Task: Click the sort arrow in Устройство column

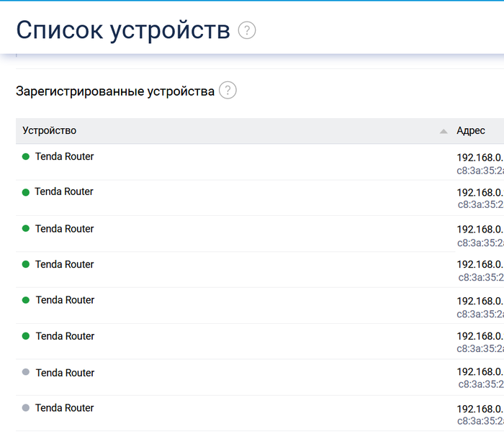Action: 444,131
